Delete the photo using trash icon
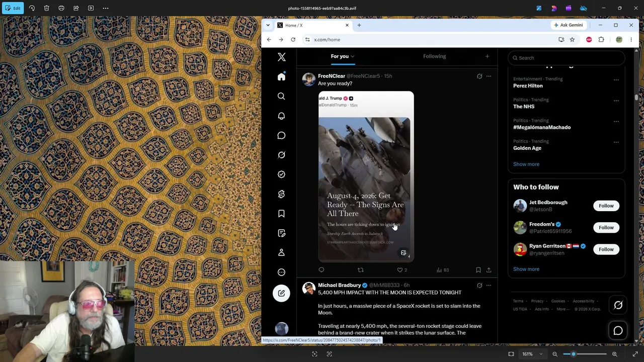The width and height of the screenshot is (644, 362). point(46,8)
